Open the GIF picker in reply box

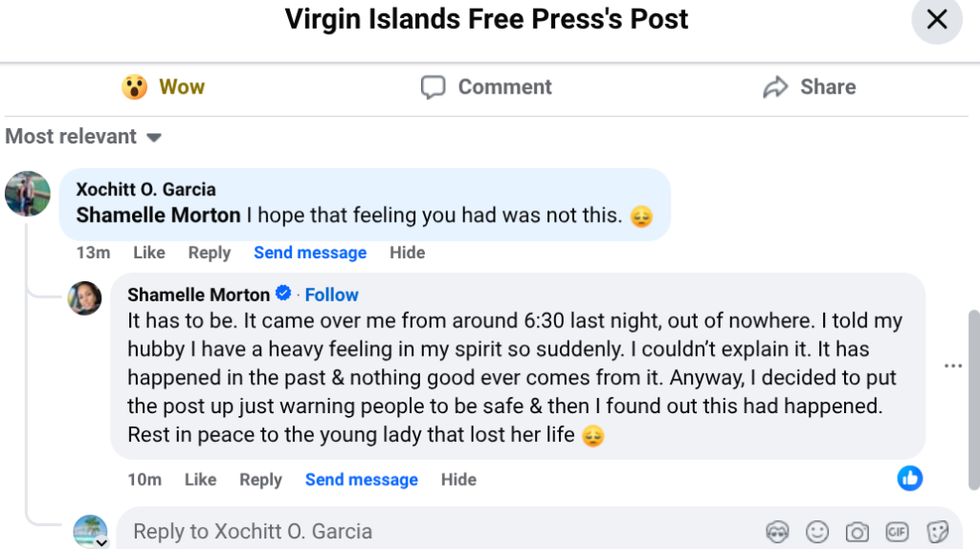coord(897,532)
